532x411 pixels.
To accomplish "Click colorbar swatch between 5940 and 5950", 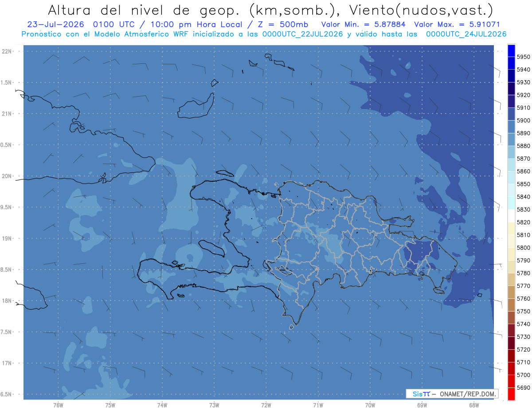I will tap(511, 63).
